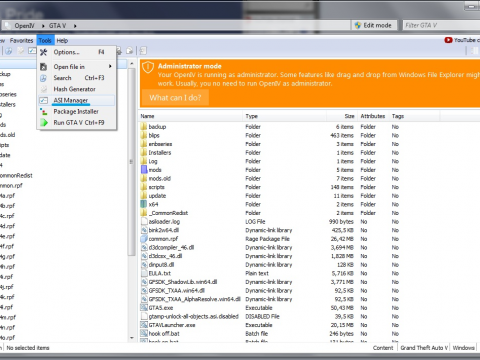Click the Open file in icon

43,67
